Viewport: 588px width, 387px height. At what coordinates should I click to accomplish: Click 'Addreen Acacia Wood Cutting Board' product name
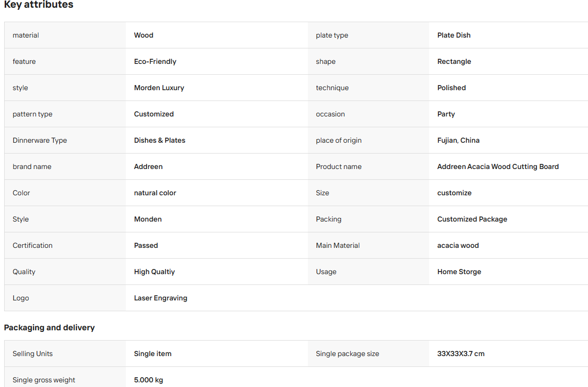pyautogui.click(x=498, y=167)
